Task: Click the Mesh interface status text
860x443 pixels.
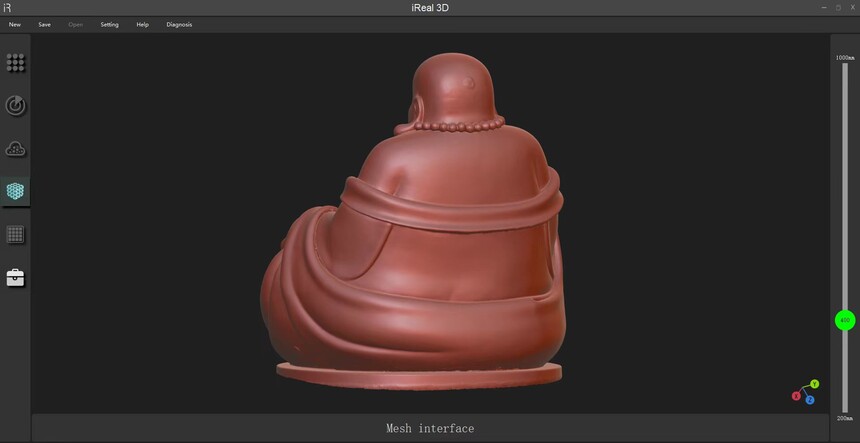Action: [x=430, y=428]
